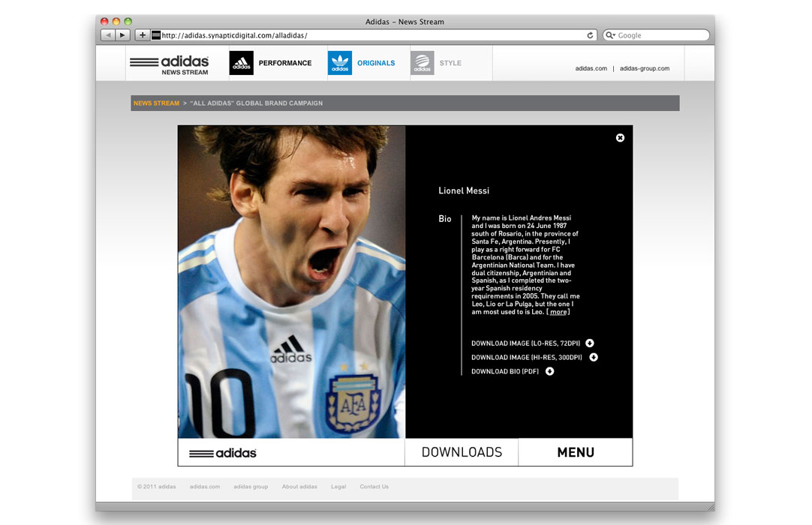Click the Lionel Messi name heading

464,190
